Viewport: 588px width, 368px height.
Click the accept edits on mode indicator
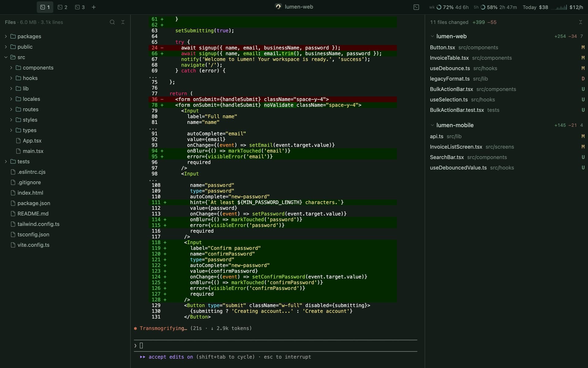(x=171, y=357)
